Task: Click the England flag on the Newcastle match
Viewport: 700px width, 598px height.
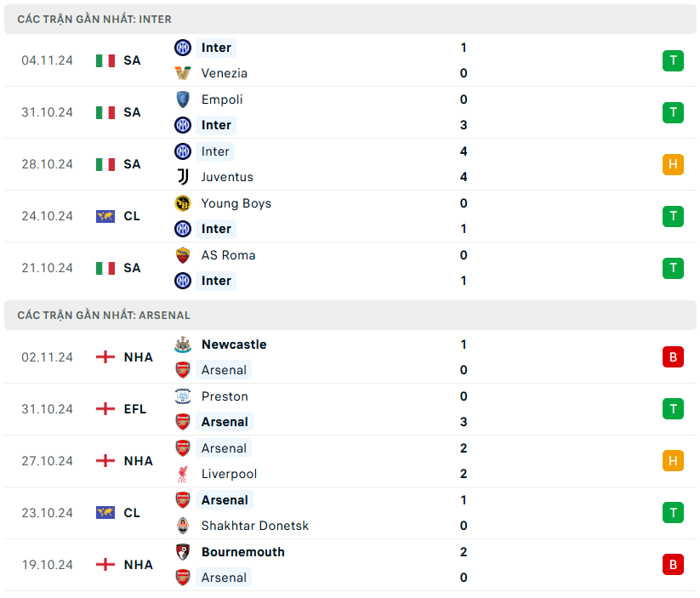Action: pos(105,357)
